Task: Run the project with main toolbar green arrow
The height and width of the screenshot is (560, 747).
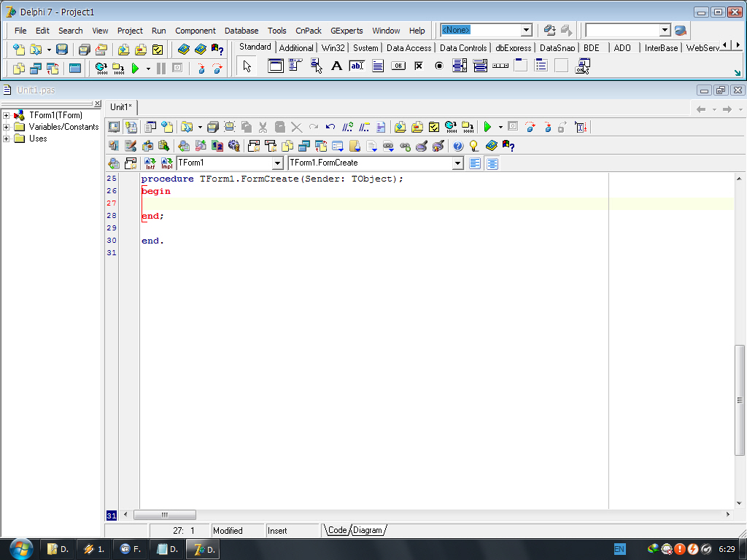Action: (x=135, y=69)
